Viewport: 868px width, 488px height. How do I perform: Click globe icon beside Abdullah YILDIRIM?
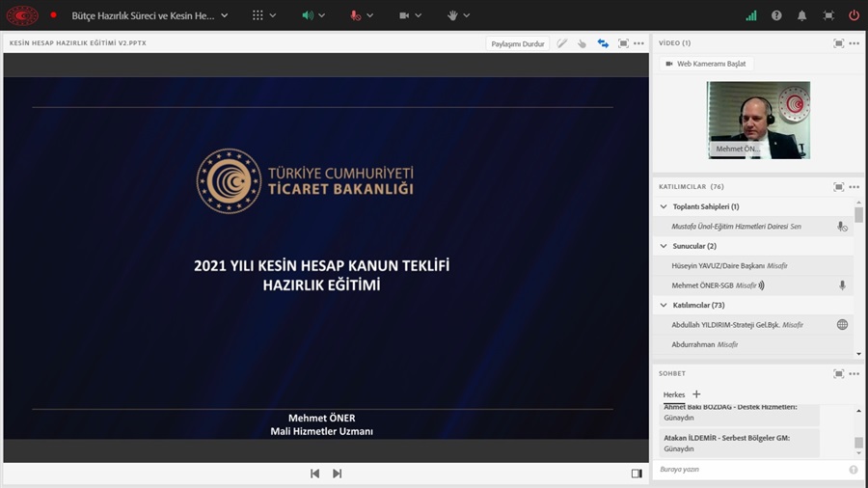click(x=842, y=325)
